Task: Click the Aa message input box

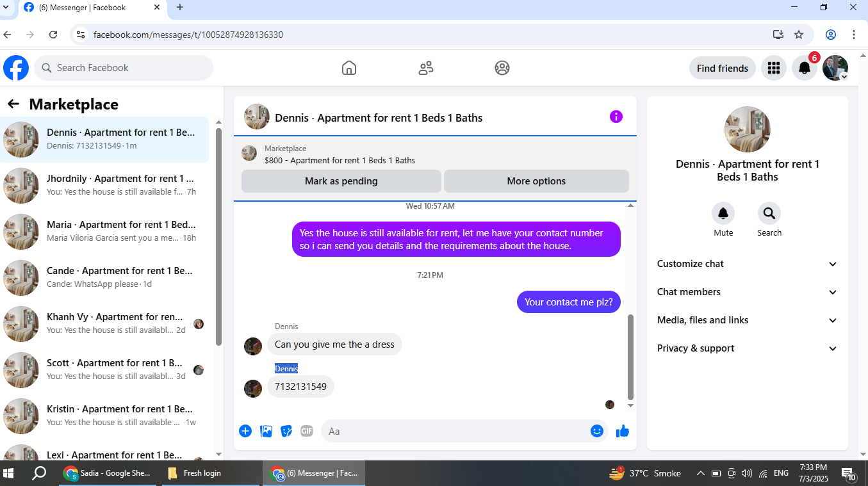Action: point(455,431)
